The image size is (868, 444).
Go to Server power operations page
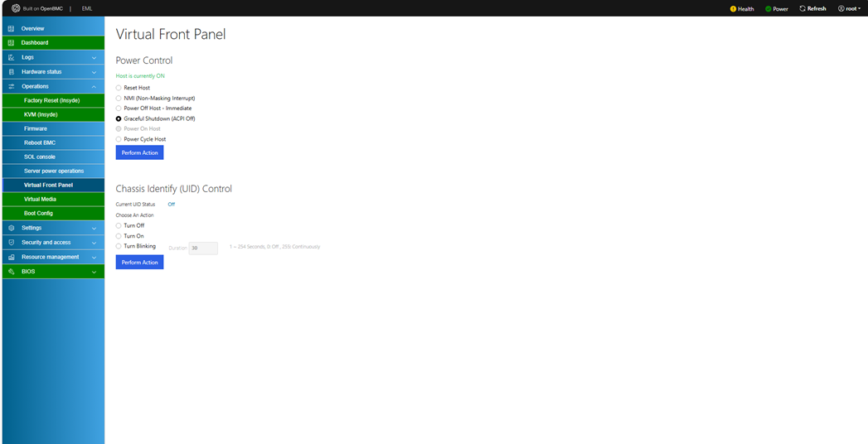(53, 171)
